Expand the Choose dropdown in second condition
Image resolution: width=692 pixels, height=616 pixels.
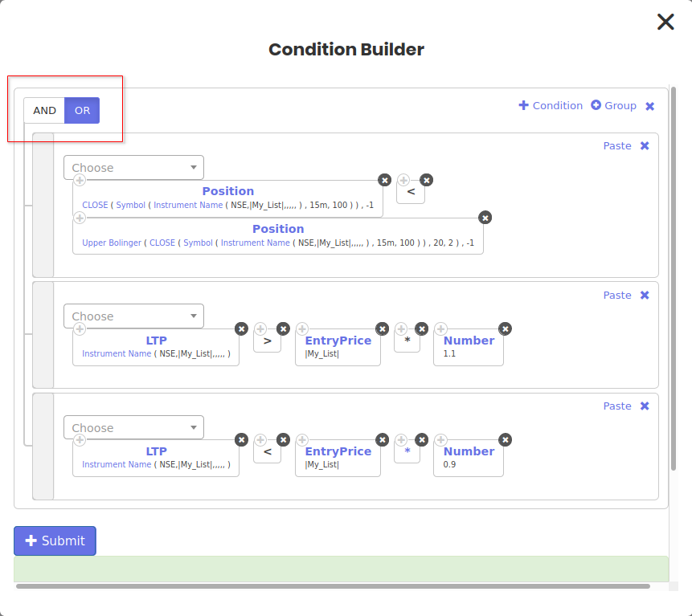pyautogui.click(x=133, y=316)
